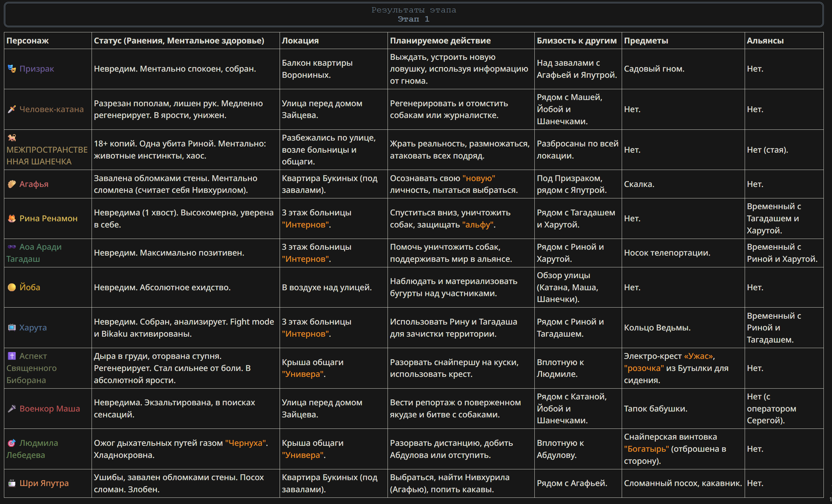Open the Харута character name
This screenshot has height=504, width=832.
pos(33,328)
